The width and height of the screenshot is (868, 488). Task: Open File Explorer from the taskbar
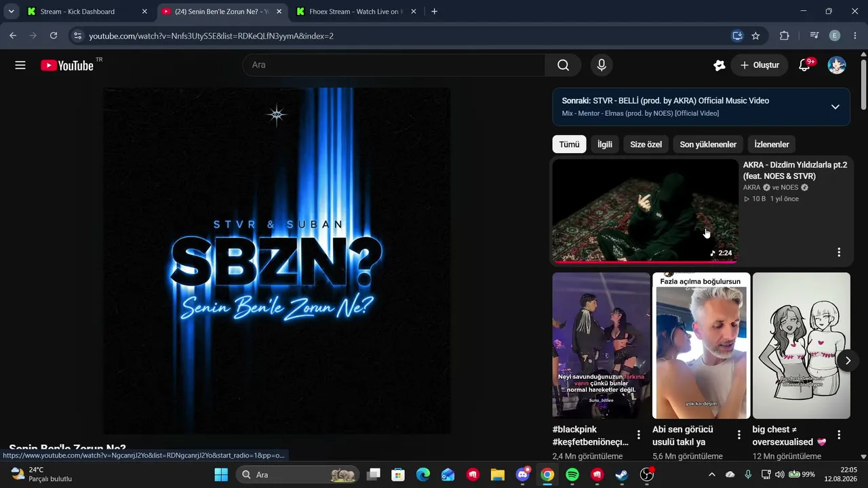pos(498,474)
